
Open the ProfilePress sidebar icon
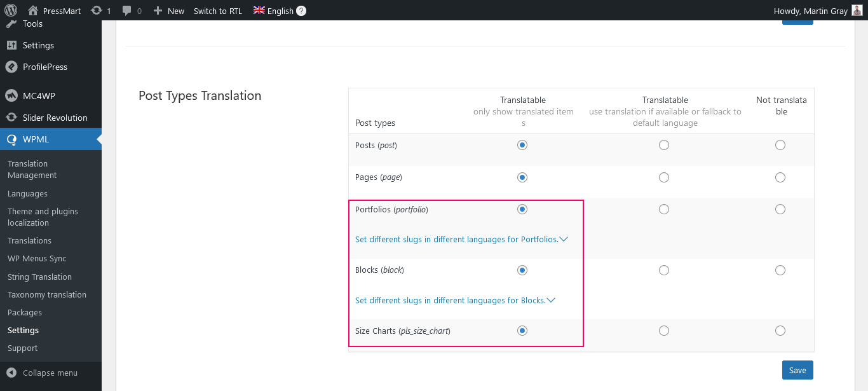pos(11,67)
